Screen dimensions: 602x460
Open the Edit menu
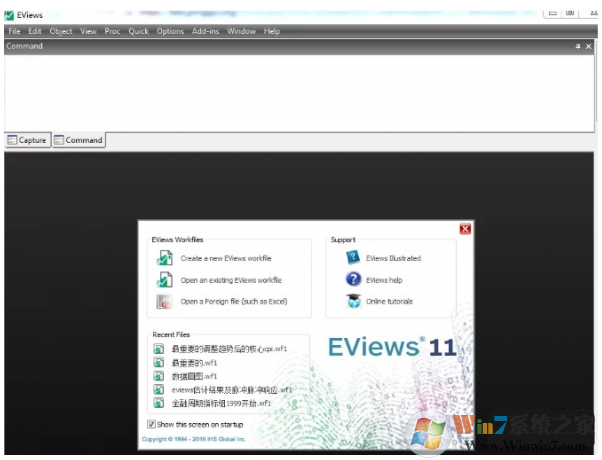(x=35, y=31)
